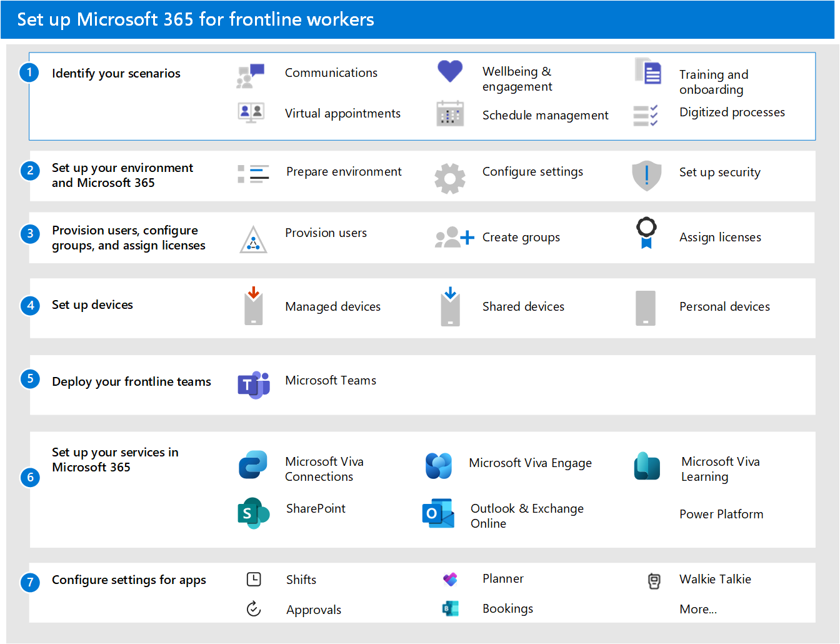Select the Prepare environment text
Image resolution: width=840 pixels, height=644 pixels.
click(x=344, y=171)
